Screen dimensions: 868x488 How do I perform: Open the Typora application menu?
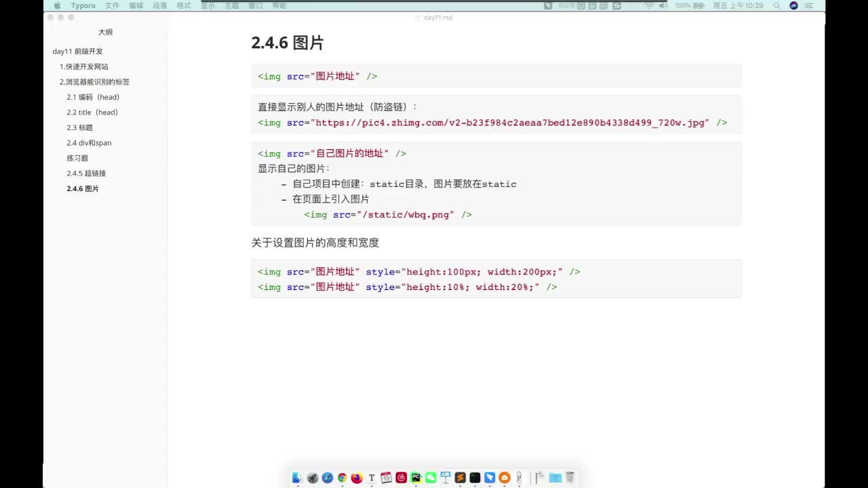[x=83, y=5]
